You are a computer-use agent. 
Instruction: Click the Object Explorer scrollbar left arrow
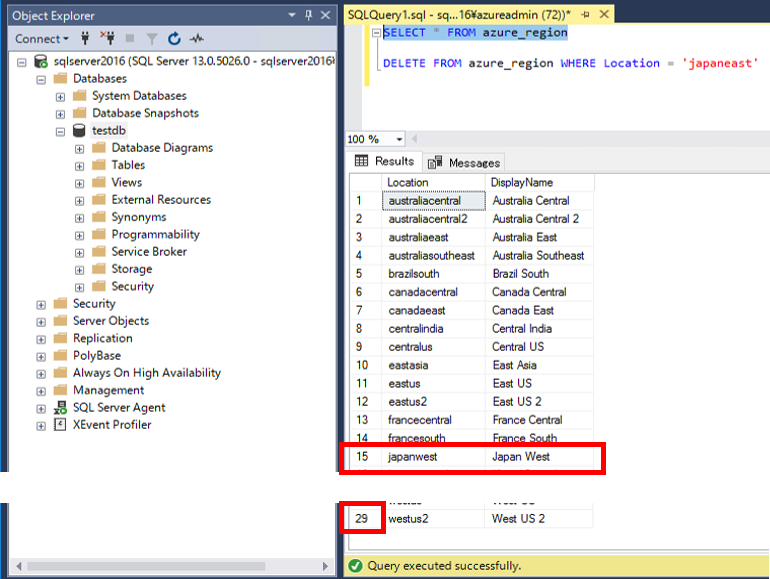pos(19,566)
